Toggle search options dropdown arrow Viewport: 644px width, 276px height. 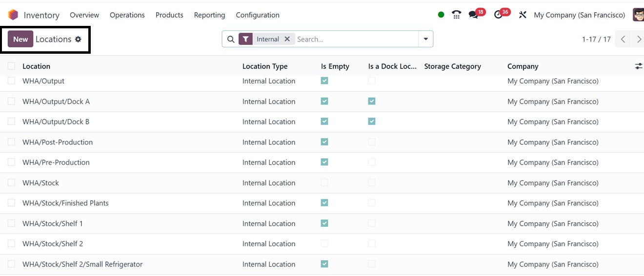tap(425, 39)
